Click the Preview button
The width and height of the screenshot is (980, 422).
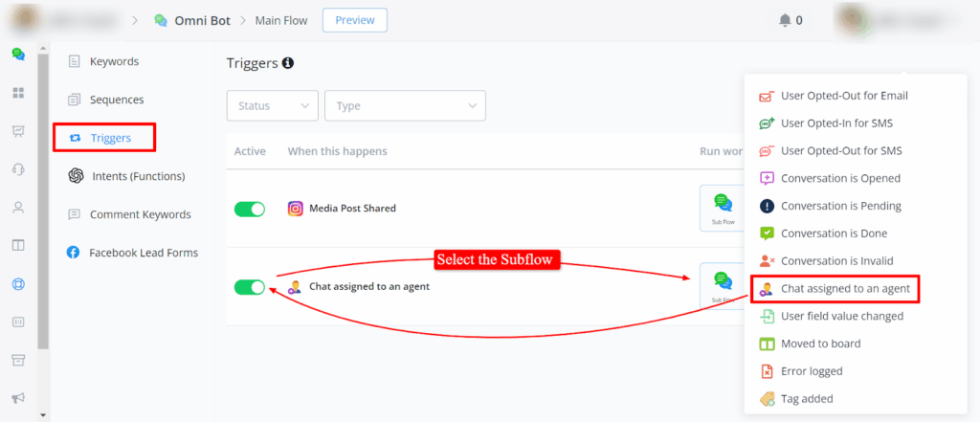coord(355,20)
